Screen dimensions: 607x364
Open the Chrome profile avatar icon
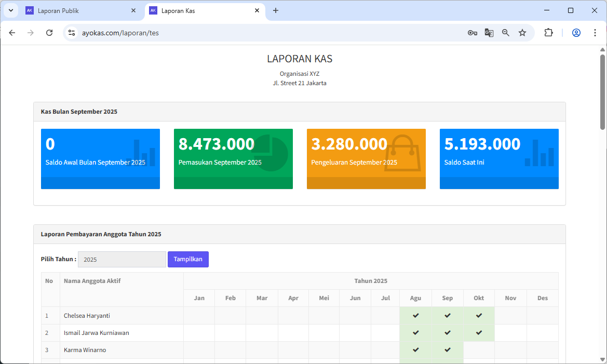576,33
